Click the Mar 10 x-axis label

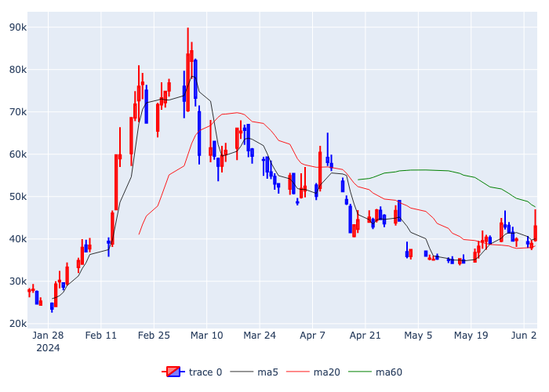point(206,336)
